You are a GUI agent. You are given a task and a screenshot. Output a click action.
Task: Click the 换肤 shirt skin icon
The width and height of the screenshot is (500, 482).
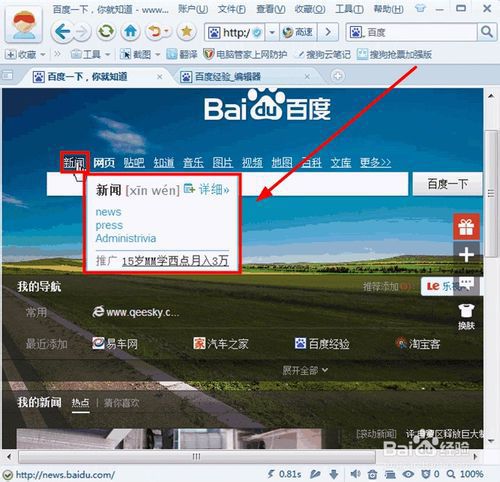(466, 316)
